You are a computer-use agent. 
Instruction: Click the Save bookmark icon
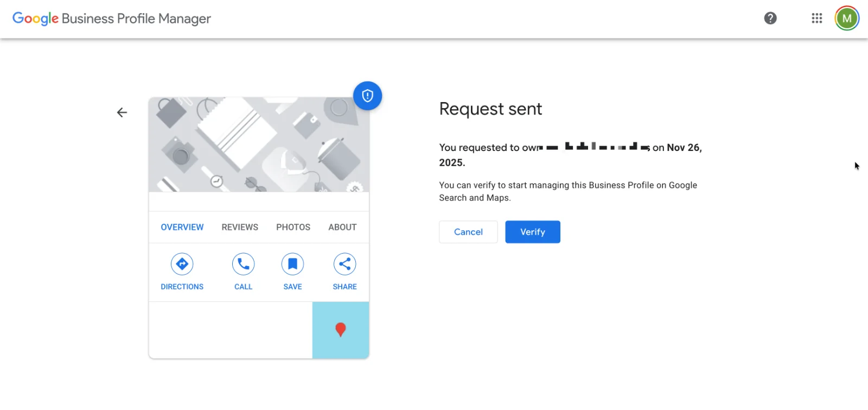click(x=292, y=264)
